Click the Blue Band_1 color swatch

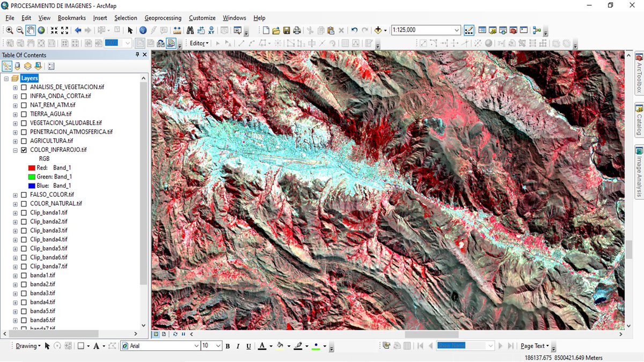pyautogui.click(x=32, y=186)
